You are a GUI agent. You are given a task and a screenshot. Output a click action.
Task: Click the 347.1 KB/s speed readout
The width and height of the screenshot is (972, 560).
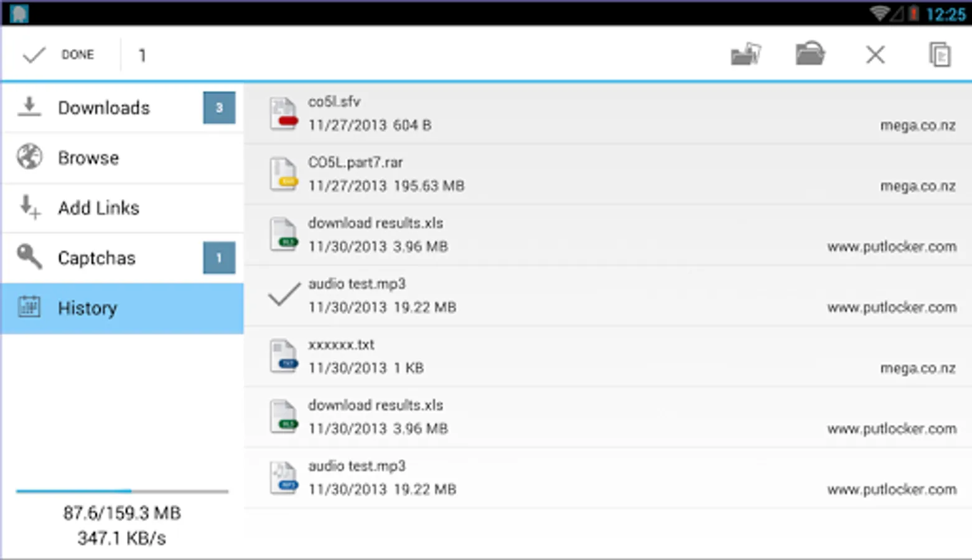coord(122,538)
